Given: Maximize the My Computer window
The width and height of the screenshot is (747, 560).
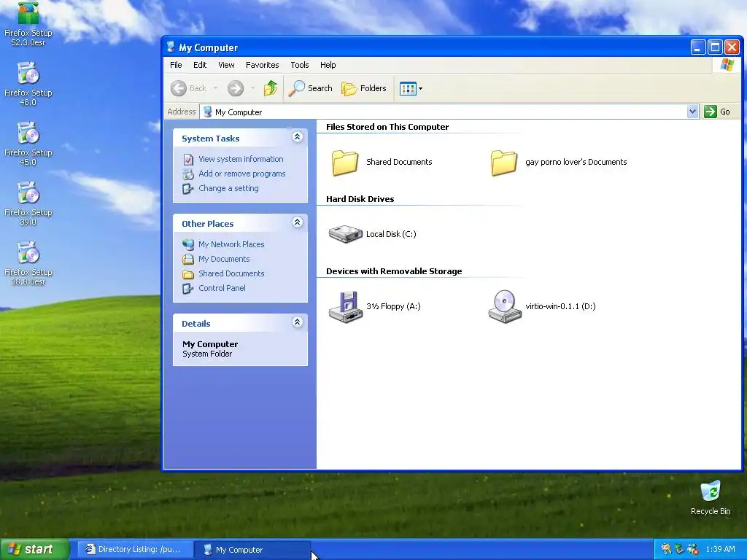Looking at the screenshot, I should click(x=715, y=47).
